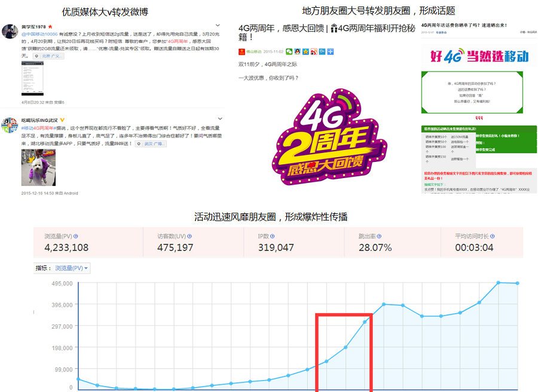Click the article date 2015-11-02
Viewport: 538px width, 392px height.
(273, 52)
